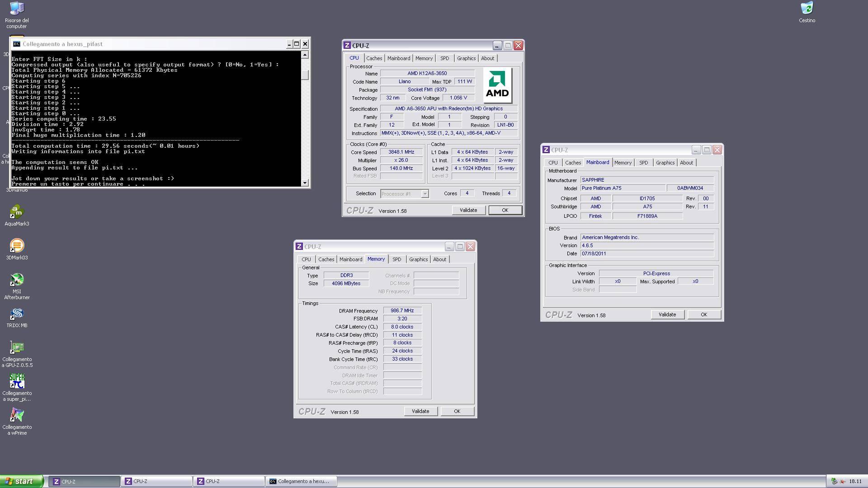Click Core Voltage value 1.056 V
The height and width of the screenshot is (488, 868).
tap(458, 98)
